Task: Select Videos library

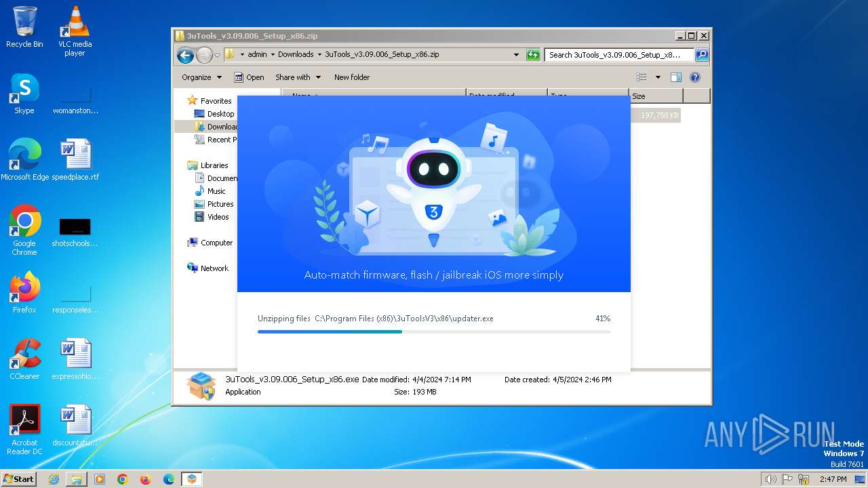Action: tap(212, 217)
